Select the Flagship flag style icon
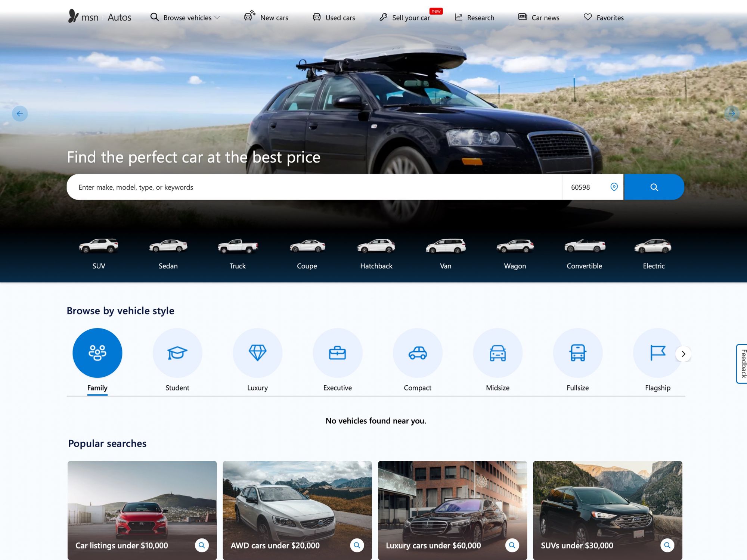The image size is (747, 560). [657, 352]
